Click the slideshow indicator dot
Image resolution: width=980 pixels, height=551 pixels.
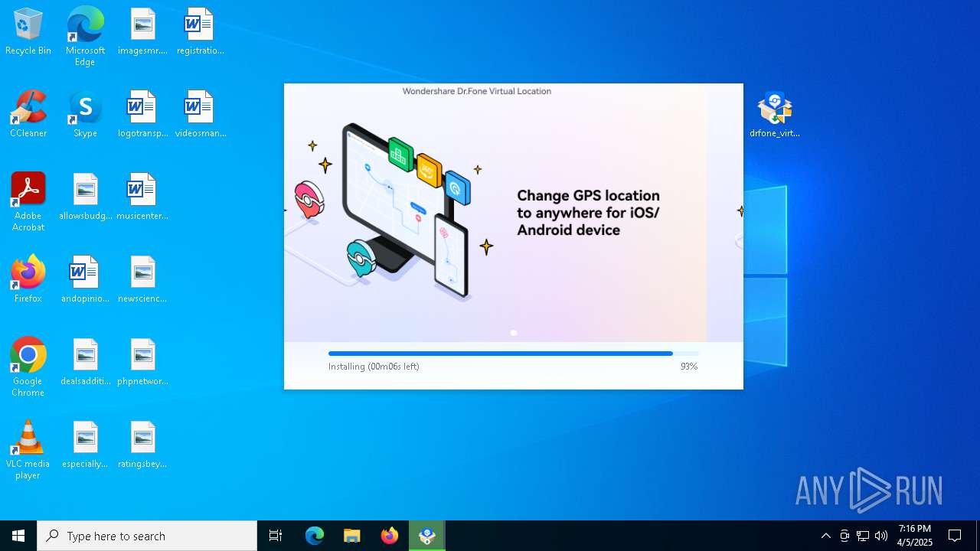(x=514, y=333)
